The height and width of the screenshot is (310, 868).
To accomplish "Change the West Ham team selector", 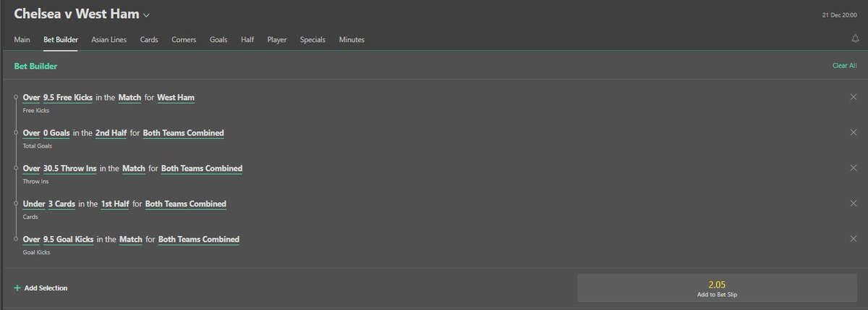I will tap(176, 97).
